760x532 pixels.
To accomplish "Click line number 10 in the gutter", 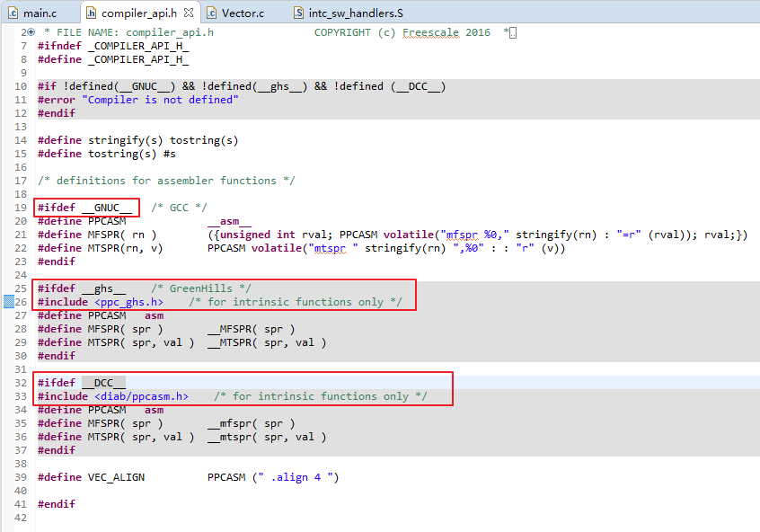I will pyautogui.click(x=21, y=86).
